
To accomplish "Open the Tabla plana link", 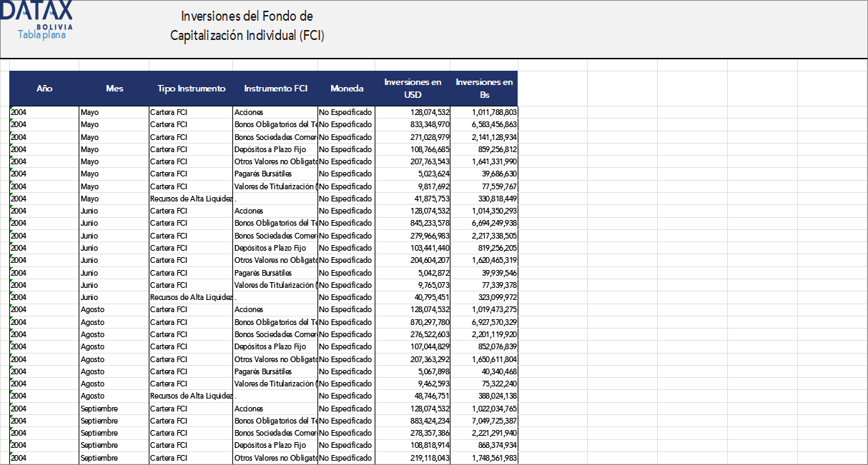I will click(x=41, y=34).
